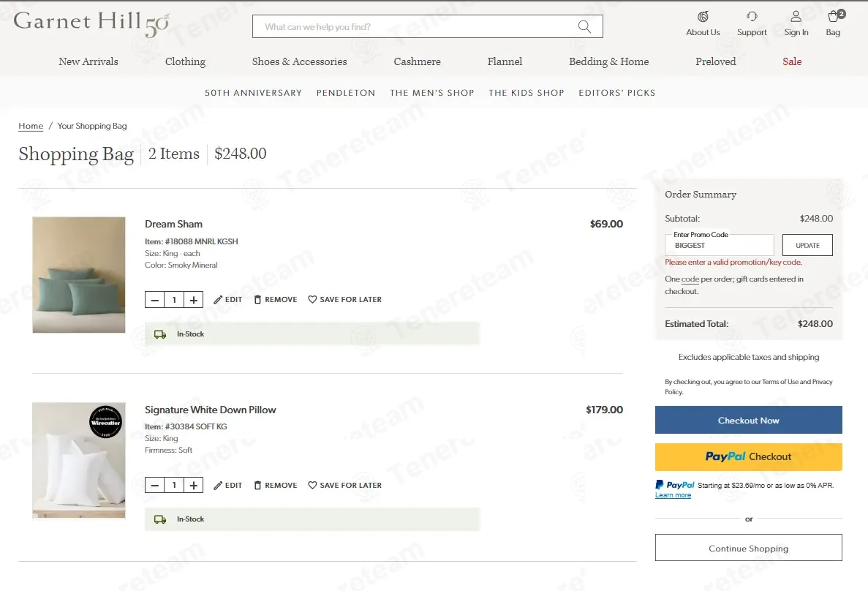
Task: Edit the Dream Sham item
Action: point(228,300)
